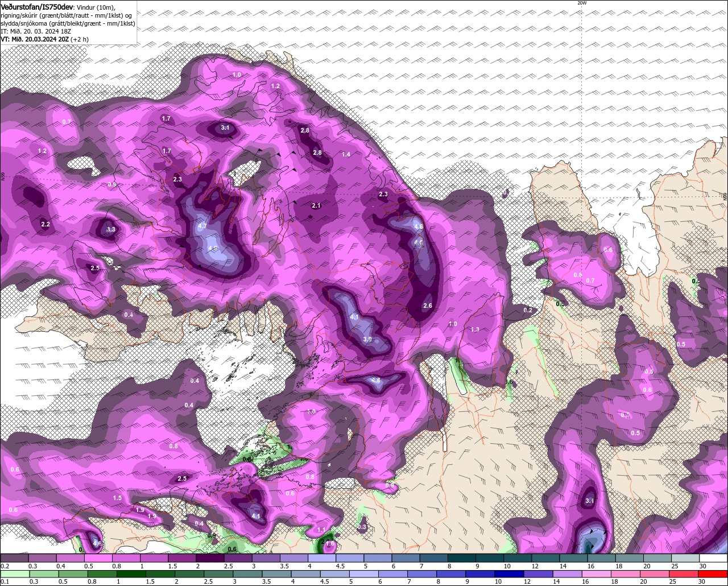Screen dimensions: 728x586
Task: Click the 25 label on the green rain scale
Action: [x=672, y=581]
